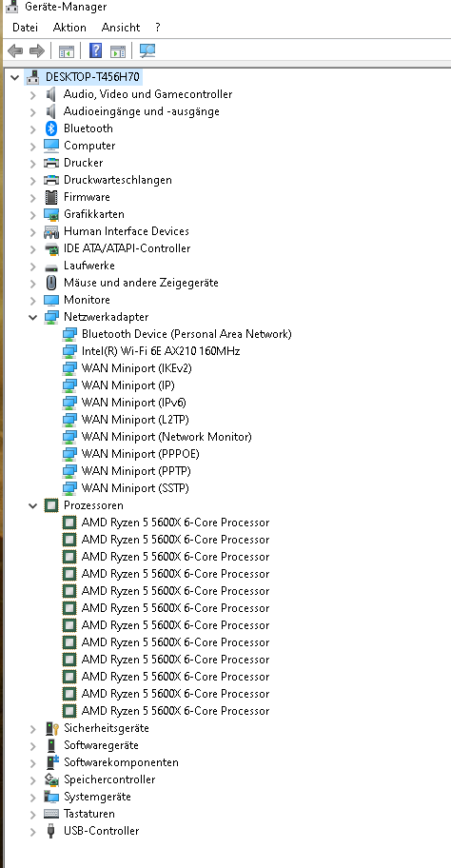The width and height of the screenshot is (451, 868).
Task: Click the Sicherheitsgeräte key icon
Action: pos(51,728)
